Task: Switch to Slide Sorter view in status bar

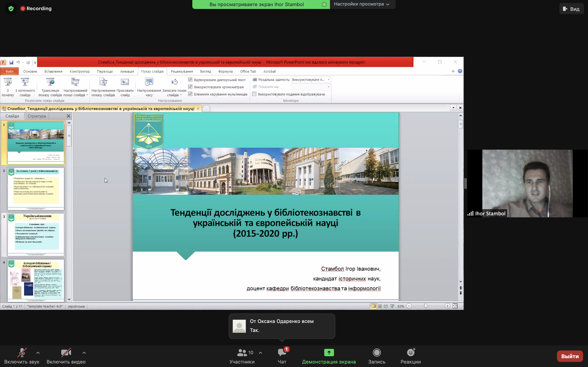Action: pyautogui.click(x=380, y=306)
